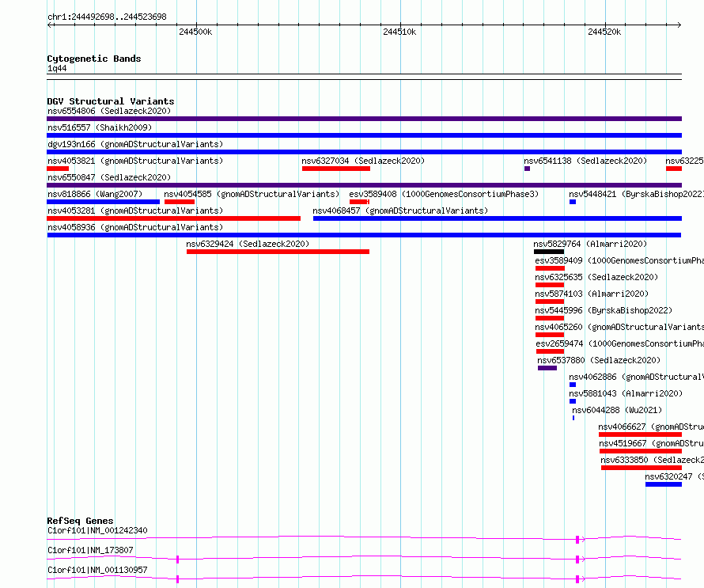Screen dimensions: 704x588
Task: Click the nsv4053821 variant label
Action: click(135, 161)
